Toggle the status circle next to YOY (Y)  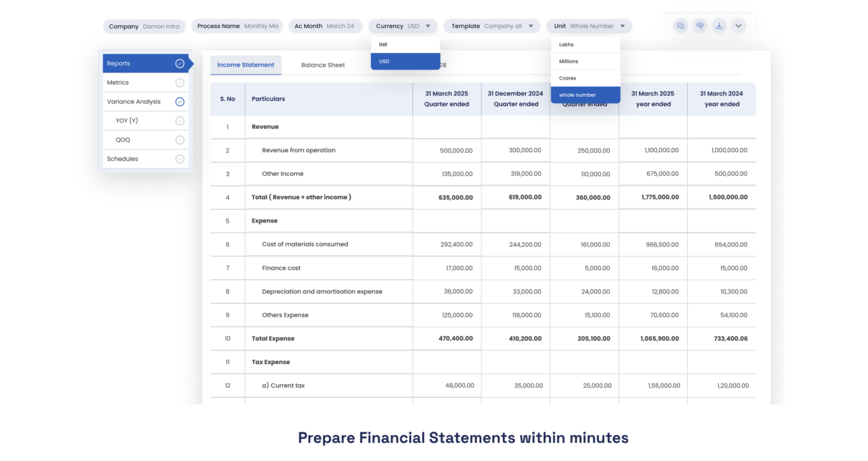coord(179,120)
